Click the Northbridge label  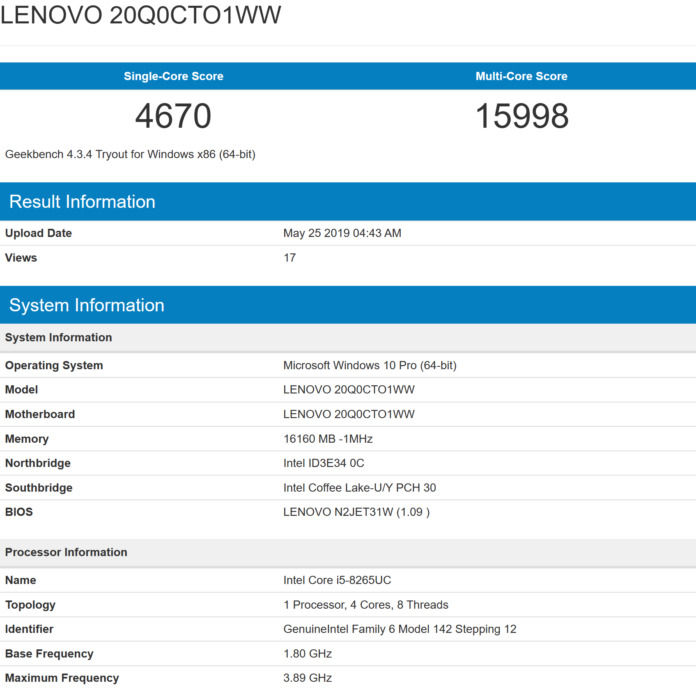click(38, 463)
